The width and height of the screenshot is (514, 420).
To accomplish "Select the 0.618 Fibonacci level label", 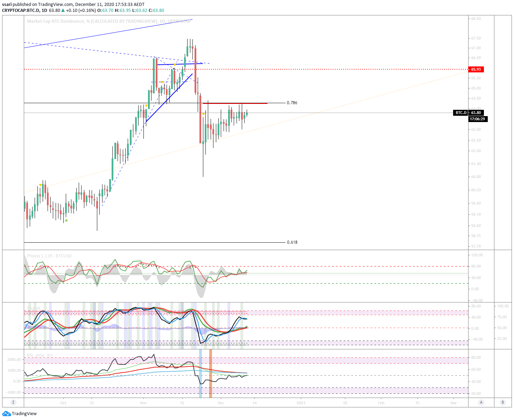I will (292, 242).
